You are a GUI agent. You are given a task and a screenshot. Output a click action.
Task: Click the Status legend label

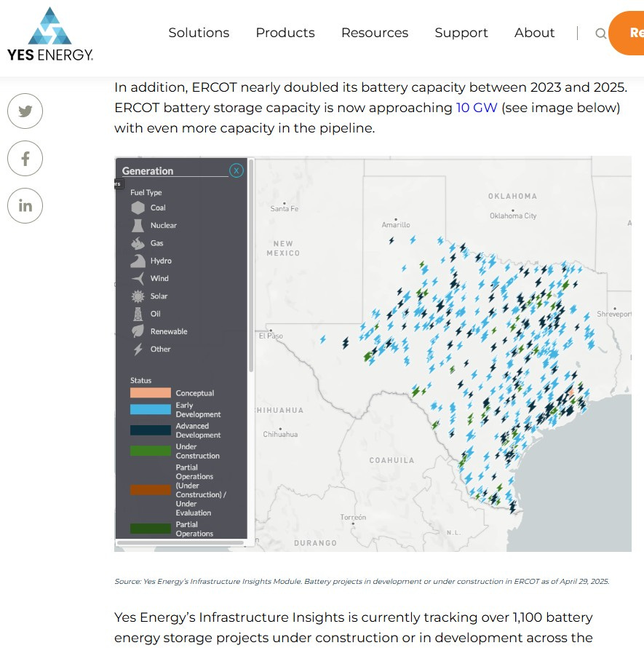(x=141, y=381)
